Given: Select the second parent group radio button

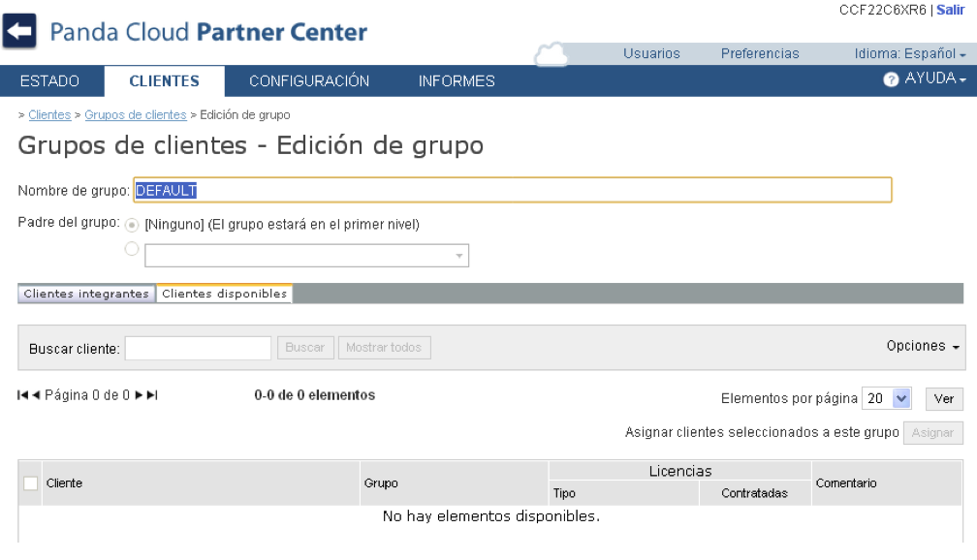Looking at the screenshot, I should [132, 249].
